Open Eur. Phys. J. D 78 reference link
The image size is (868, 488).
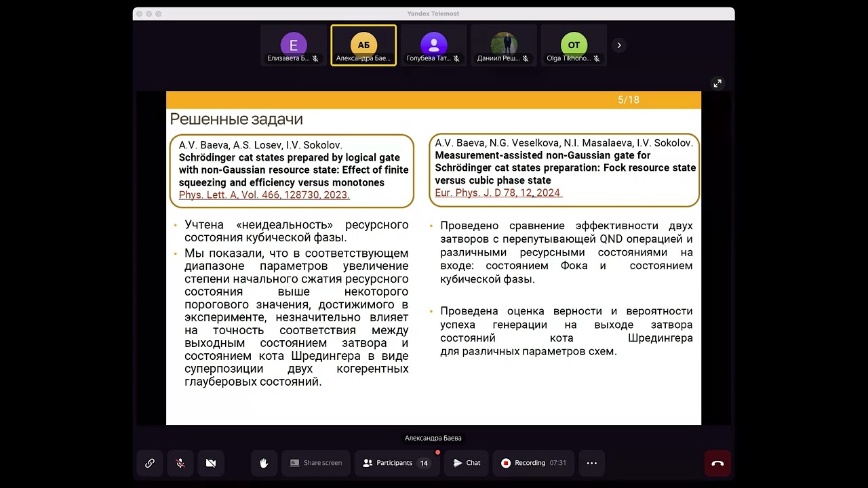click(498, 193)
